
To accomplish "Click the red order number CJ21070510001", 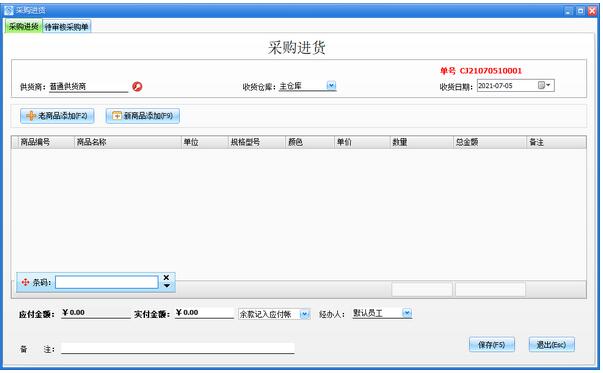I will click(491, 71).
